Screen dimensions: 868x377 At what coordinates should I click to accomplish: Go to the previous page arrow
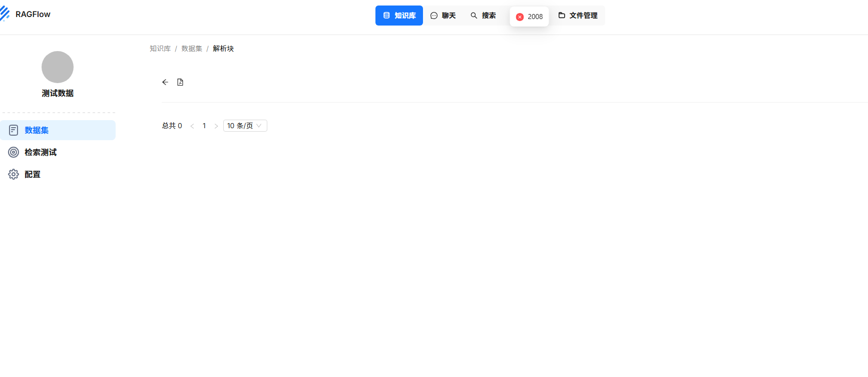point(192,126)
